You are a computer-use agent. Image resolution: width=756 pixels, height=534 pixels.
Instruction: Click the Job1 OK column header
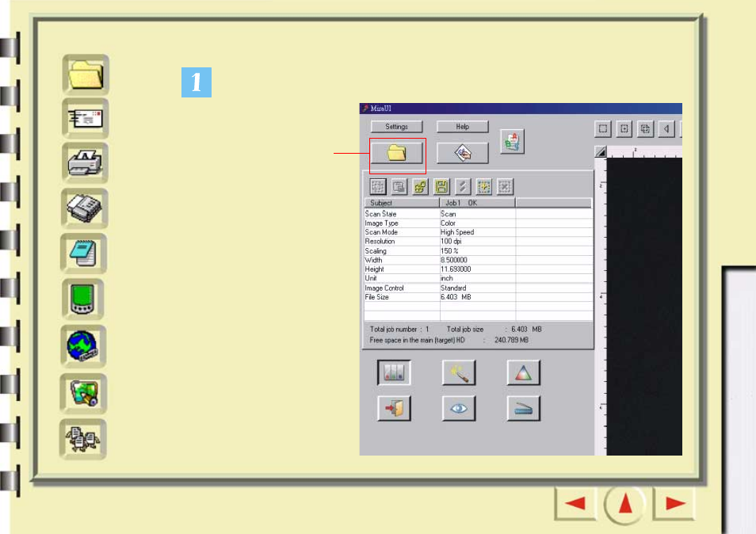click(x=478, y=203)
